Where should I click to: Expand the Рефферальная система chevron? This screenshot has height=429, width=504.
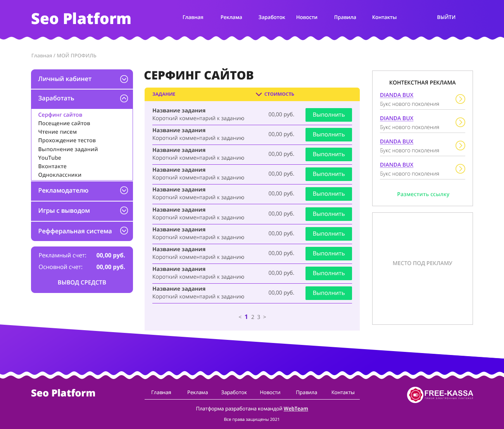[124, 231]
